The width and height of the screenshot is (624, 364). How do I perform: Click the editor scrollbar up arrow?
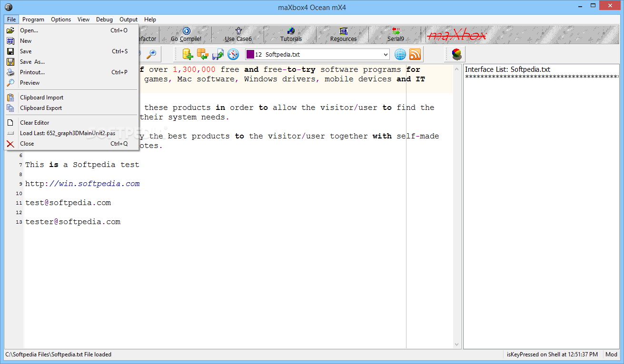coord(457,69)
